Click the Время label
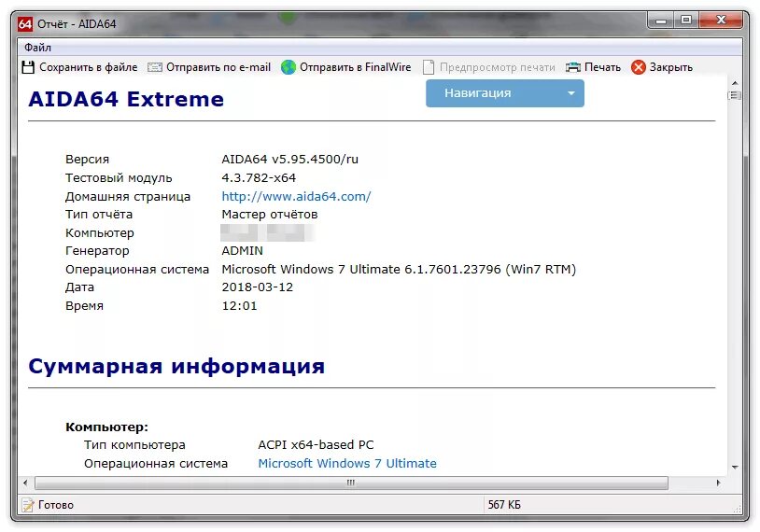Viewport: 760px width, 532px height. click(x=84, y=306)
